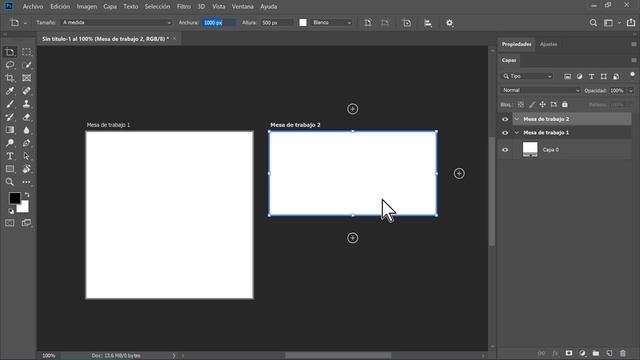This screenshot has width=640, height=360.
Task: Hide Capa 0 layer with eye icon
Action: 505,150
